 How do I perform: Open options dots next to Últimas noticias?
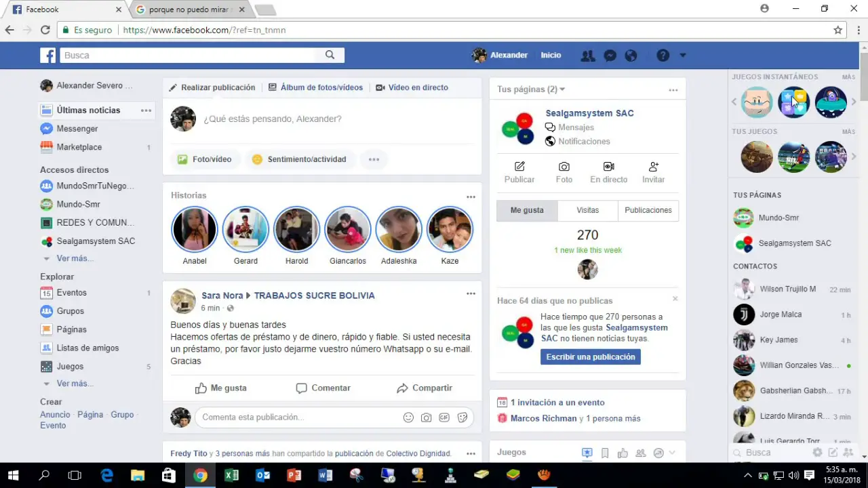click(x=146, y=110)
